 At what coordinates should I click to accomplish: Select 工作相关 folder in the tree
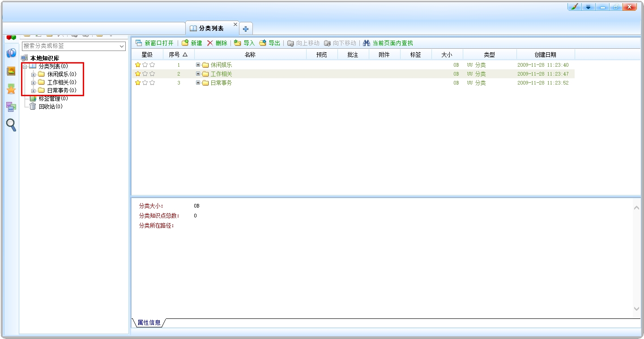click(x=57, y=82)
